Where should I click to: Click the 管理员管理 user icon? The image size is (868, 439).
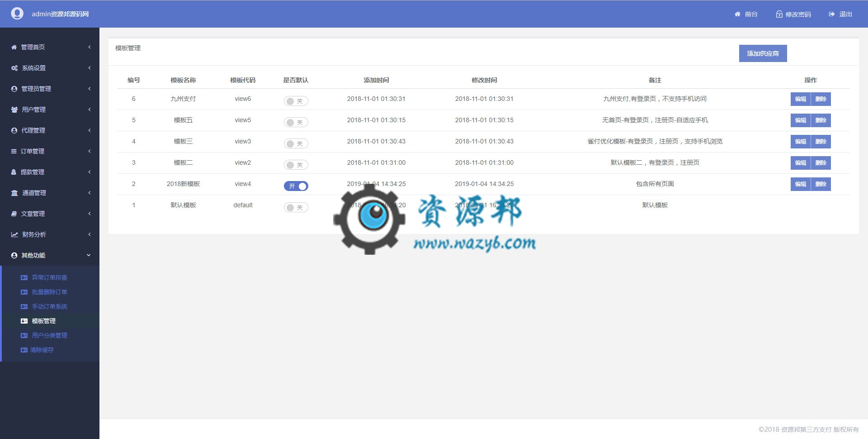[14, 89]
